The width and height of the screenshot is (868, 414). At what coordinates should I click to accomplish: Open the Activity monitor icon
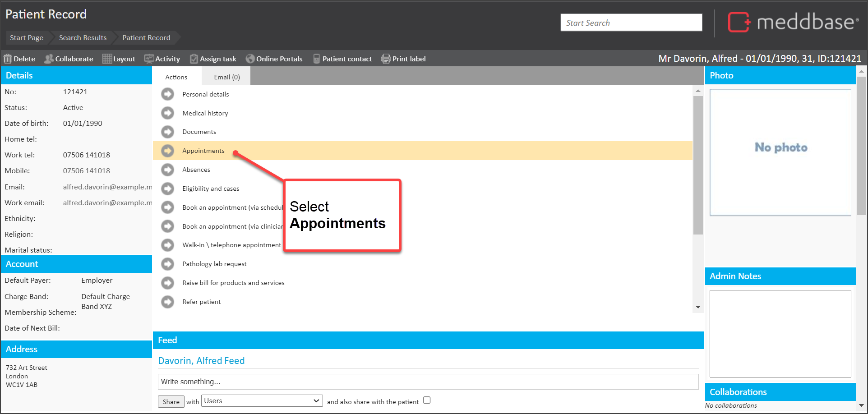pyautogui.click(x=149, y=59)
